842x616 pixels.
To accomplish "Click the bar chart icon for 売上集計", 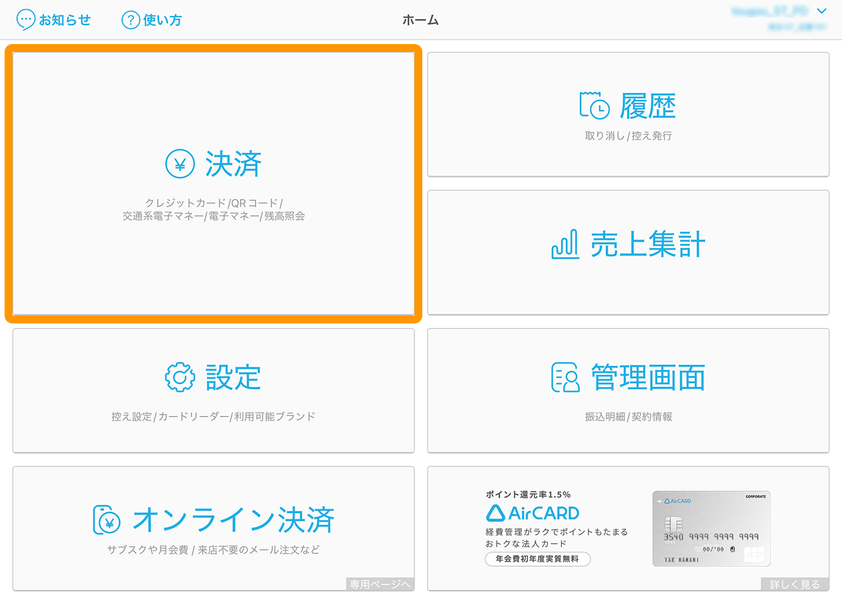I will [x=564, y=244].
